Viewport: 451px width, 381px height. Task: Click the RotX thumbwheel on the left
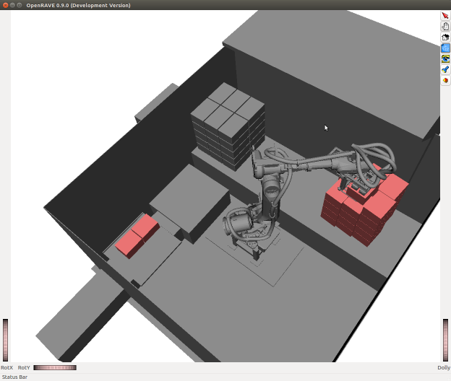[5, 340]
